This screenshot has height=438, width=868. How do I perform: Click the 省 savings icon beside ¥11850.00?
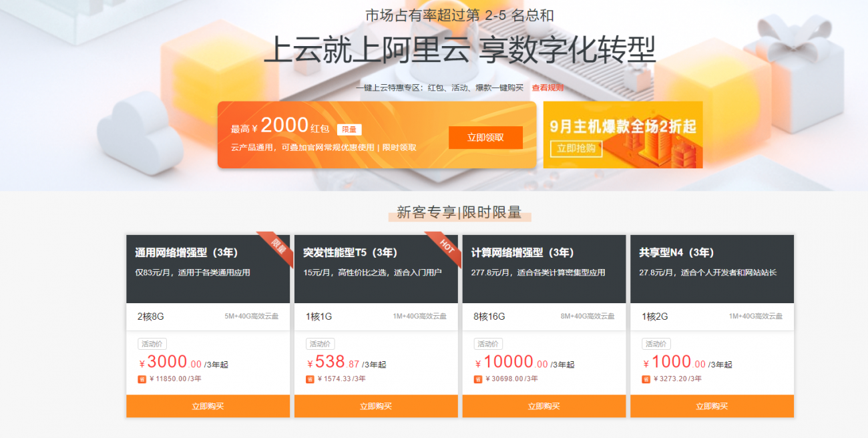tap(142, 379)
